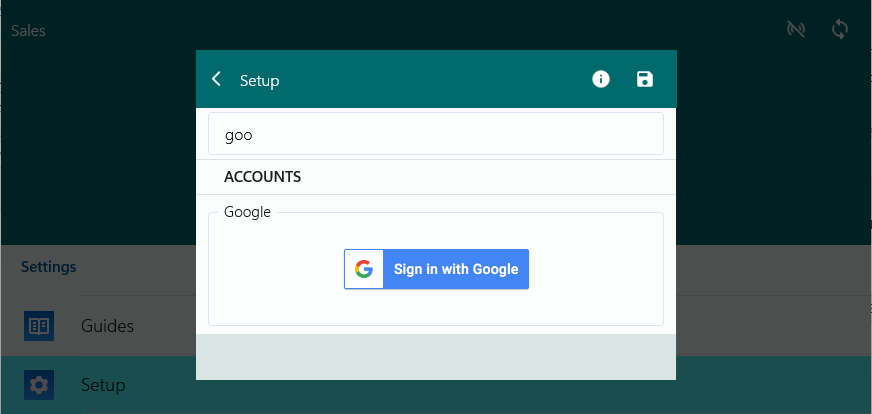The image size is (872, 414).
Task: Click the gray area below Google panel
Action: (x=436, y=357)
